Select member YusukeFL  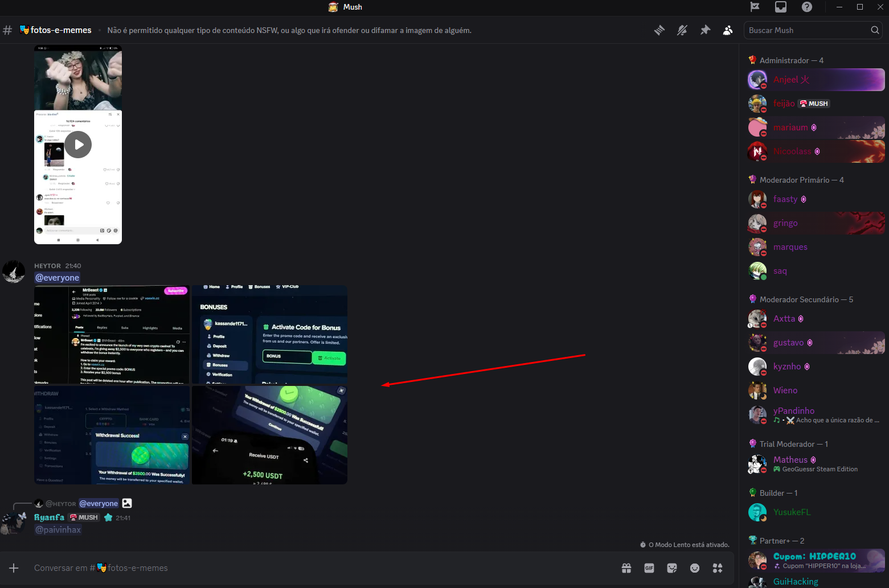tap(816, 512)
